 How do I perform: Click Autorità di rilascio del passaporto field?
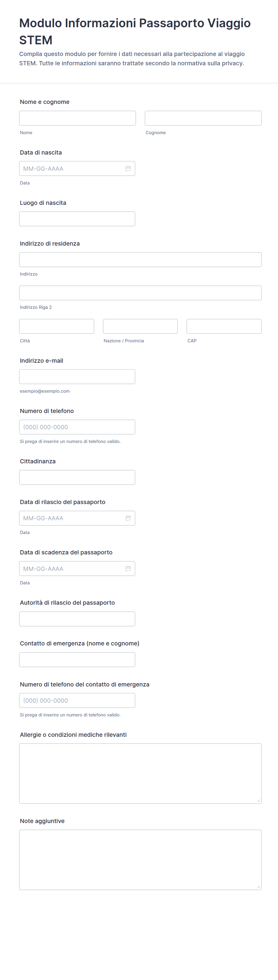tap(77, 619)
